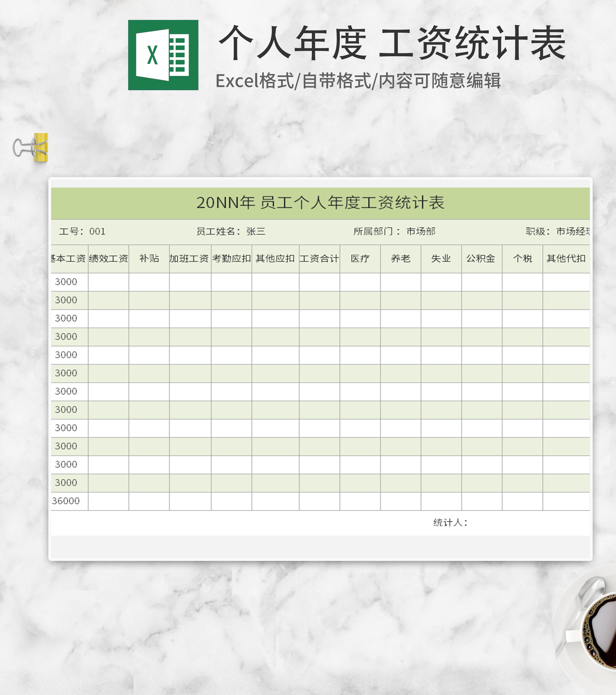Click the 20NN年 table title banner
This screenshot has width=616, height=695.
320,203
